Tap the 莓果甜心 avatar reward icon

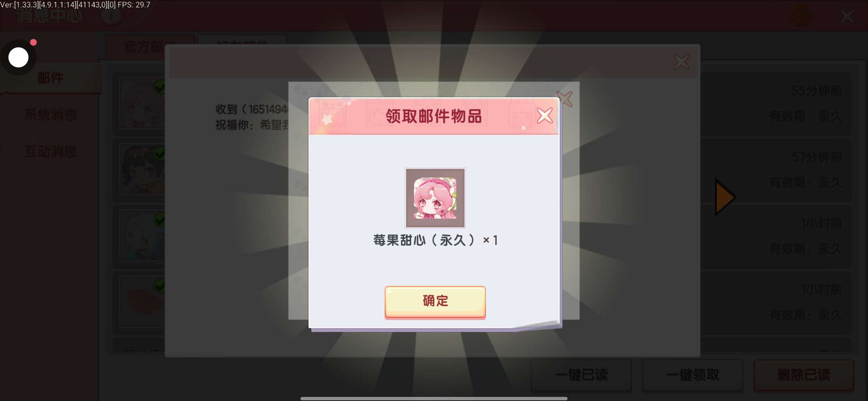pos(435,198)
